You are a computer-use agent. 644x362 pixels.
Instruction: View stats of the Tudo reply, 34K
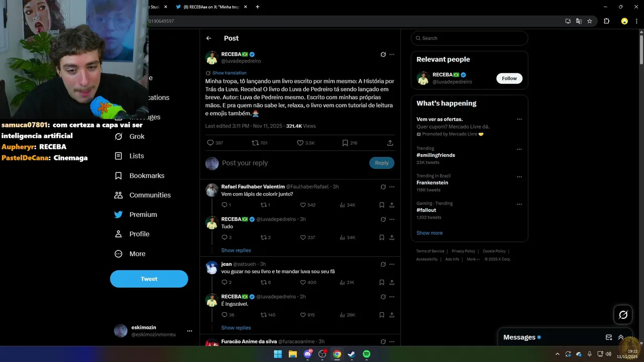point(347,237)
